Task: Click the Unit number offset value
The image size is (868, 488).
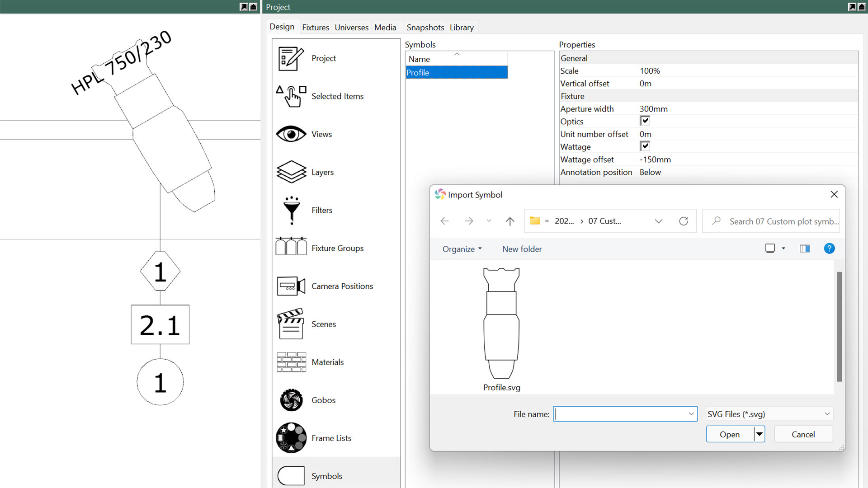Action: [x=645, y=134]
